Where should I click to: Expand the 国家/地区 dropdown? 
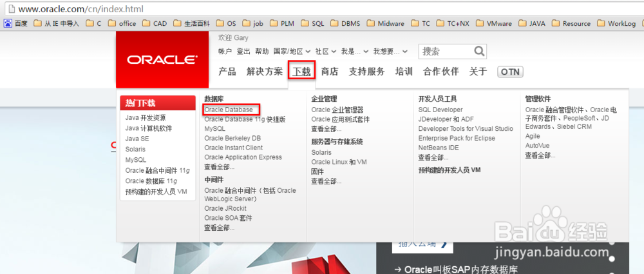(292, 52)
